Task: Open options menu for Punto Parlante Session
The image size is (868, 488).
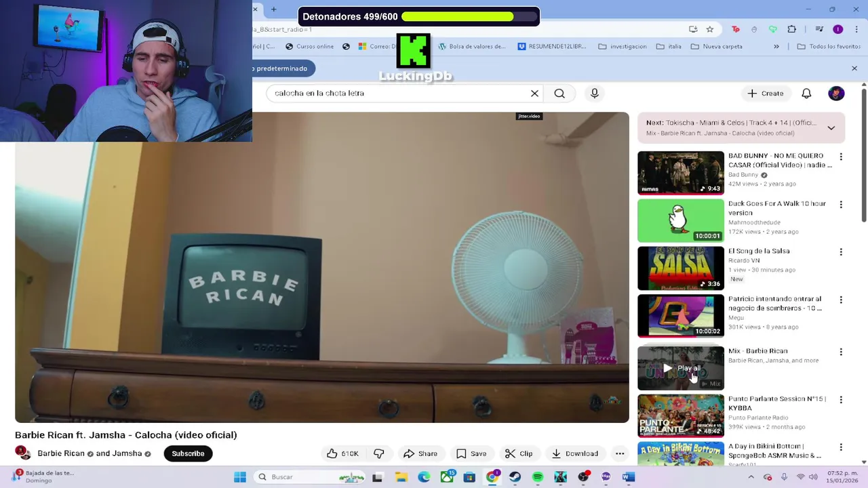Action: (841, 399)
